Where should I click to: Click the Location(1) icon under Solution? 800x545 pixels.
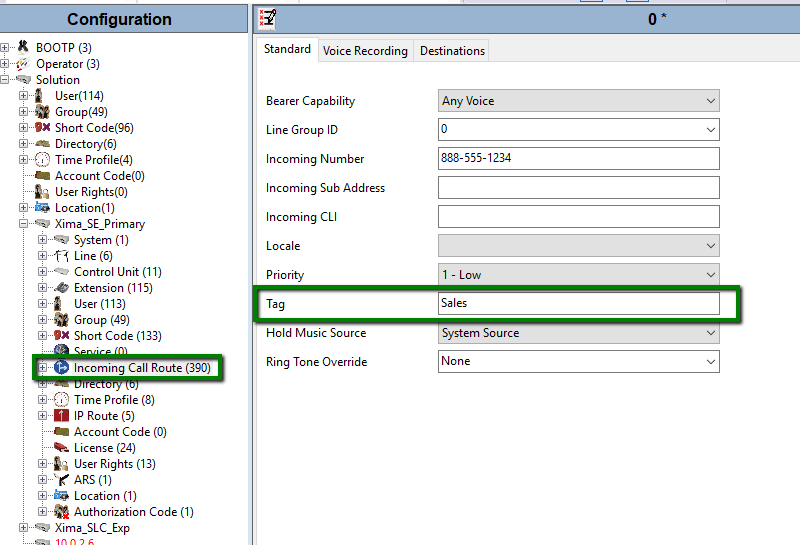coord(42,207)
